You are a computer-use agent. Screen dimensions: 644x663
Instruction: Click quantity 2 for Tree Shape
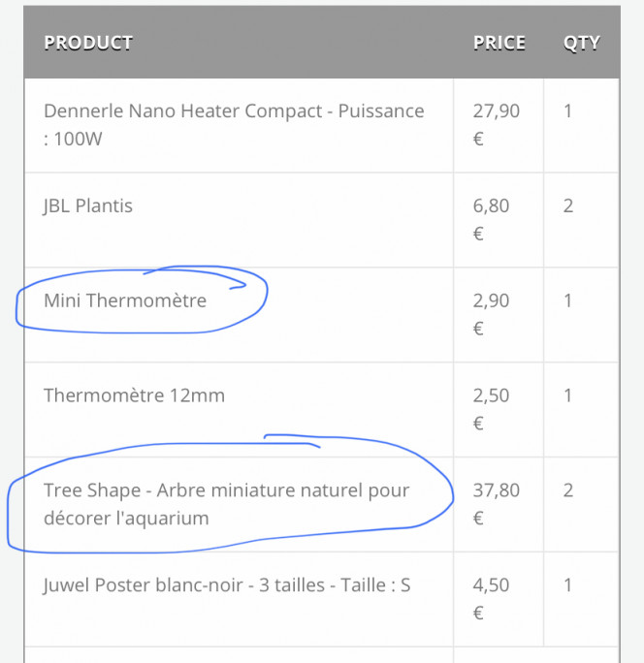point(567,490)
